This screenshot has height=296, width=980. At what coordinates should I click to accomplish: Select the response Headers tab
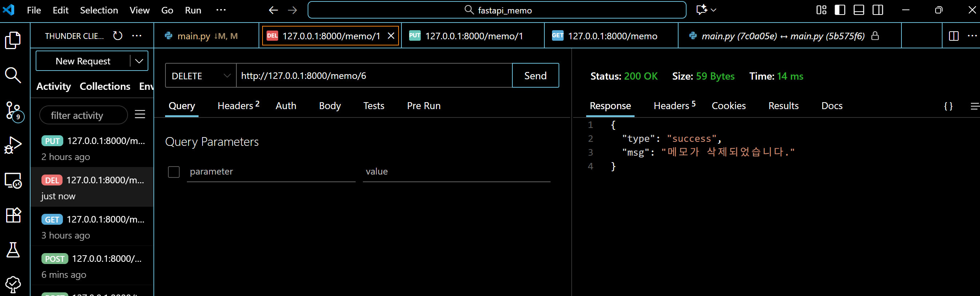674,106
